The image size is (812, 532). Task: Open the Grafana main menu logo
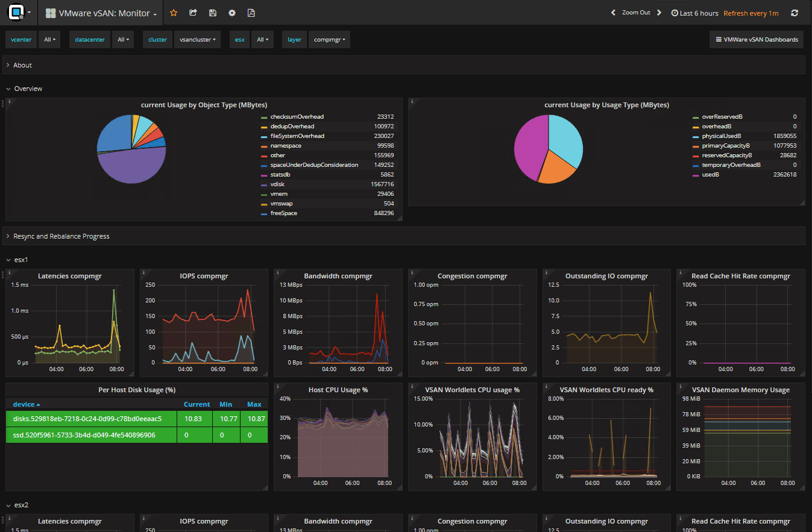click(16, 12)
